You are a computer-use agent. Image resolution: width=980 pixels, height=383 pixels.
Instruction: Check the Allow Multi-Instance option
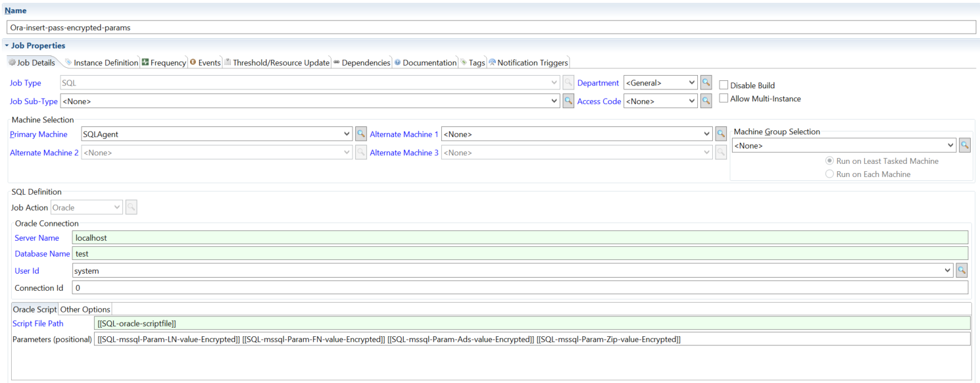723,99
